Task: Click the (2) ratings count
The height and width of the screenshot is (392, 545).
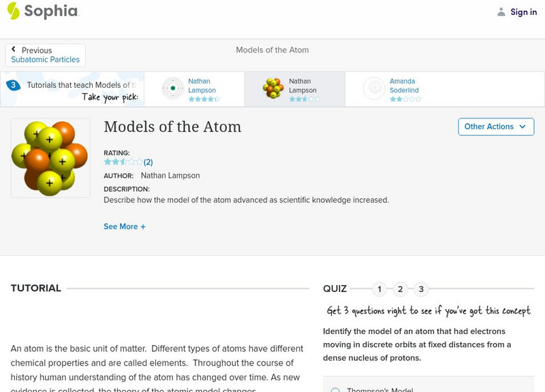Action: 148,162
